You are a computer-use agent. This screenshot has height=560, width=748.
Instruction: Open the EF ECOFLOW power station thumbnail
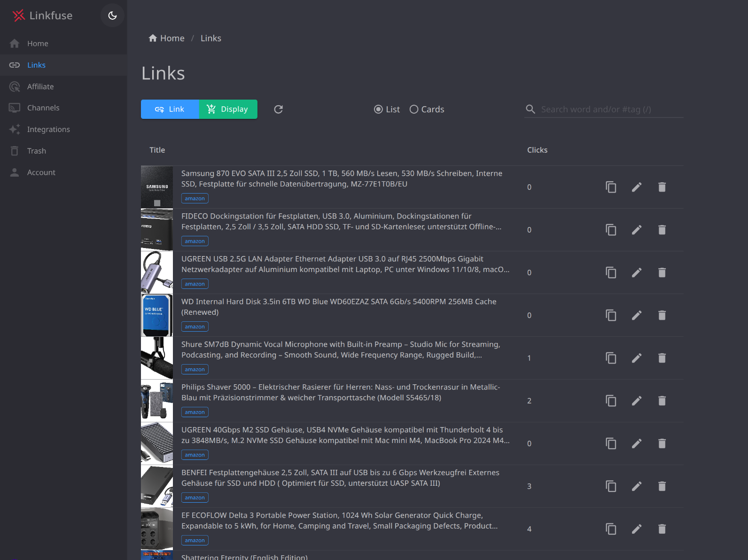[x=157, y=529]
